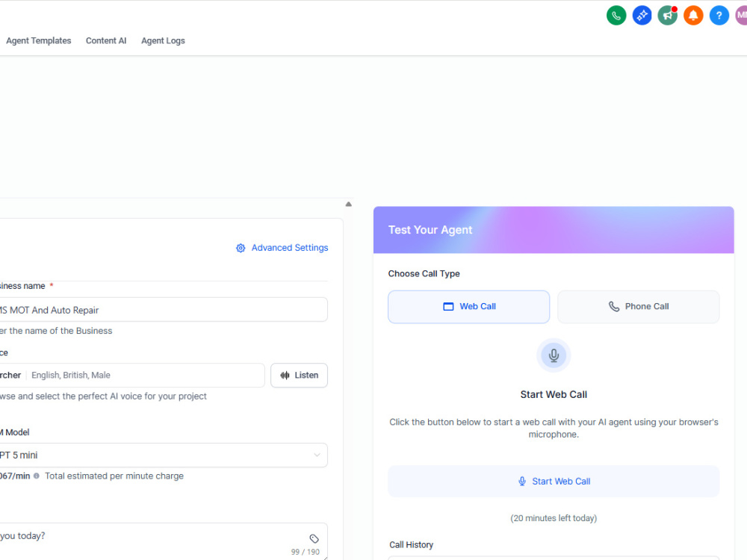747x560 pixels.
Task: Collapse panel with the up triangle arrow
Action: [349, 205]
